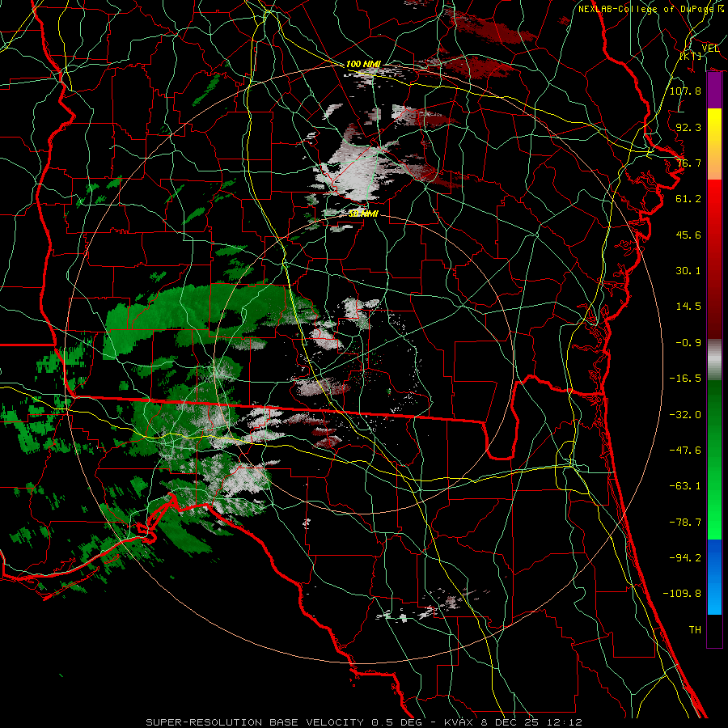Click the 30.1 legend value
The height and width of the screenshot is (728, 728).
pyautogui.click(x=688, y=271)
